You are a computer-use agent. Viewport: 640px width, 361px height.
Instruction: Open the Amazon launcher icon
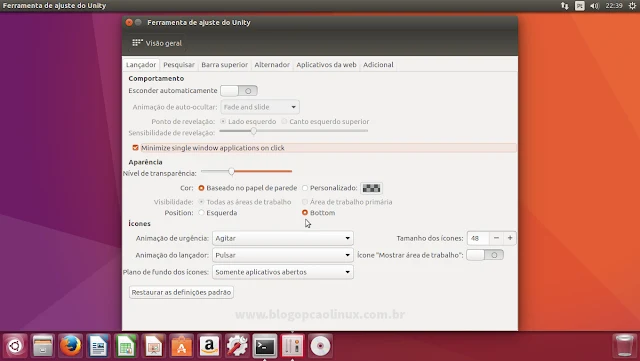209,346
